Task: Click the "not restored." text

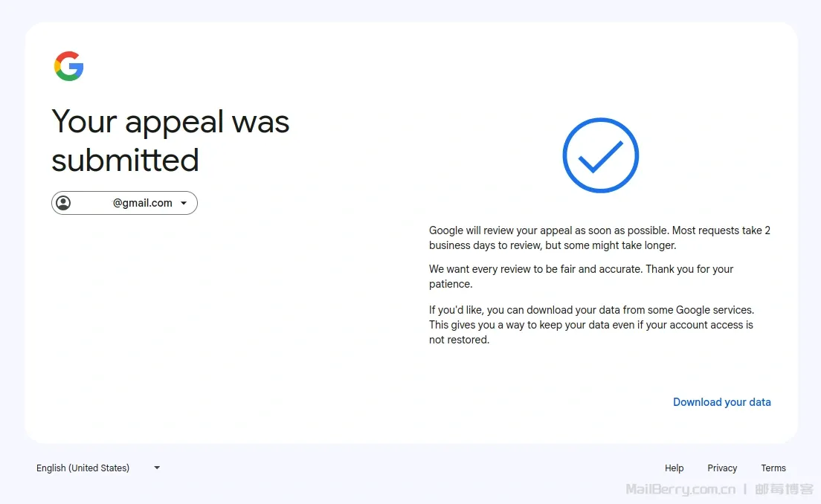Action: (x=459, y=340)
